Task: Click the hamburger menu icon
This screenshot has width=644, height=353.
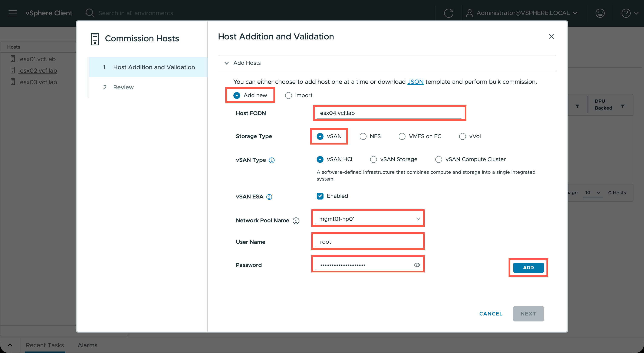Action: 13,13
